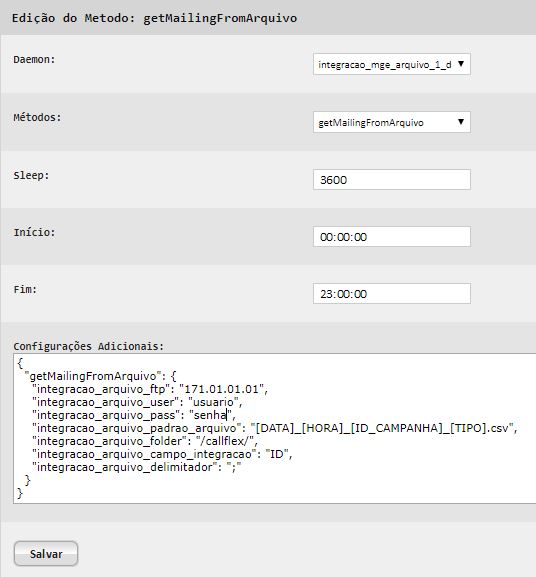Focus the Início time field
Image resolution: width=536 pixels, height=577 pixels.
(391, 237)
